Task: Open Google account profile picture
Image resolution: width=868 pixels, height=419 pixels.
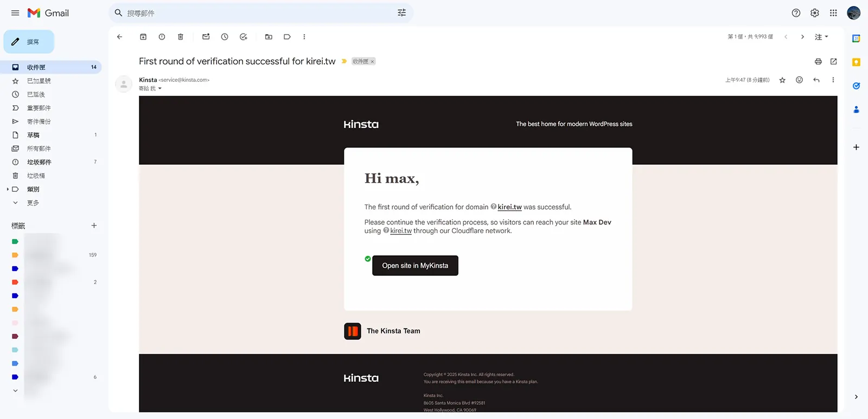Action: [854, 13]
